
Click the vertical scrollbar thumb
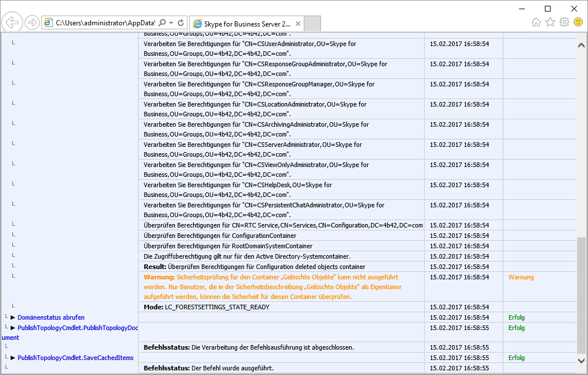[582, 295]
